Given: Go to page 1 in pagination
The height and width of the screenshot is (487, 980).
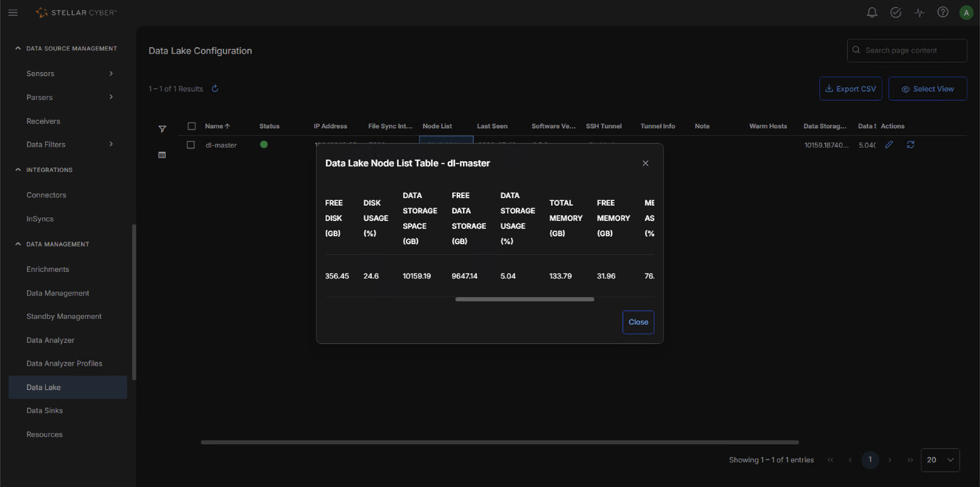Looking at the screenshot, I should (x=870, y=460).
